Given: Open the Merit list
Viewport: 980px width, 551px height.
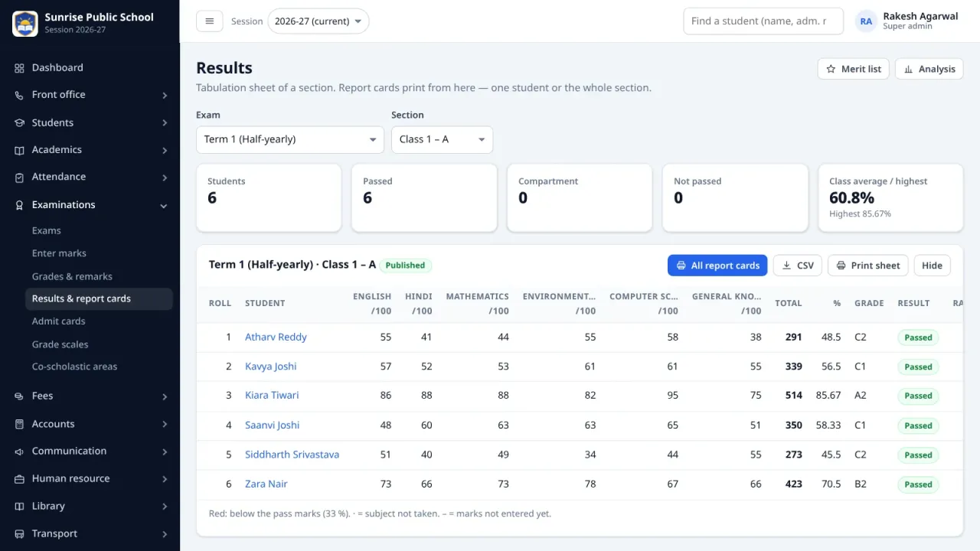Looking at the screenshot, I should coord(854,69).
